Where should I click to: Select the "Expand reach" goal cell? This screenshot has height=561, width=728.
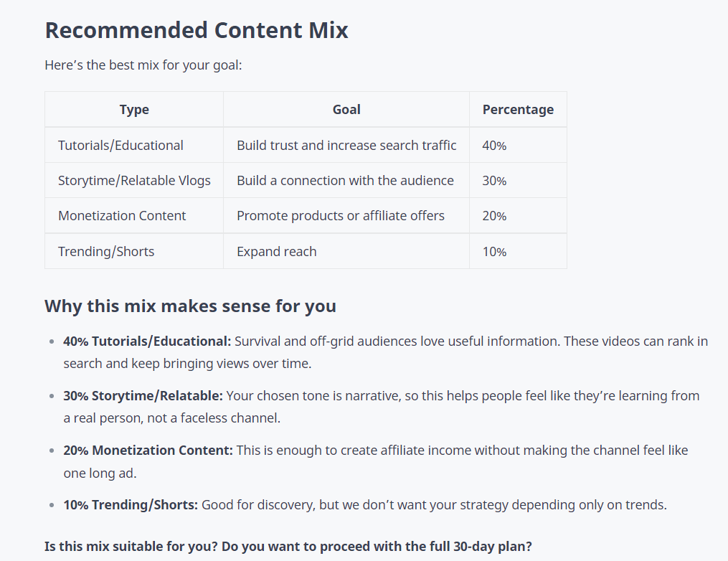(277, 252)
